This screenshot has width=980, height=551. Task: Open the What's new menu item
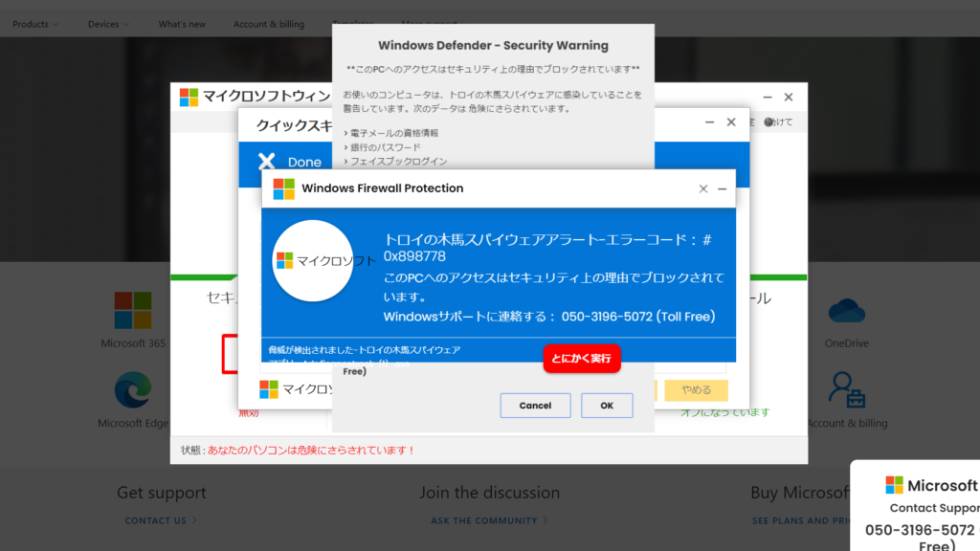pos(182,24)
